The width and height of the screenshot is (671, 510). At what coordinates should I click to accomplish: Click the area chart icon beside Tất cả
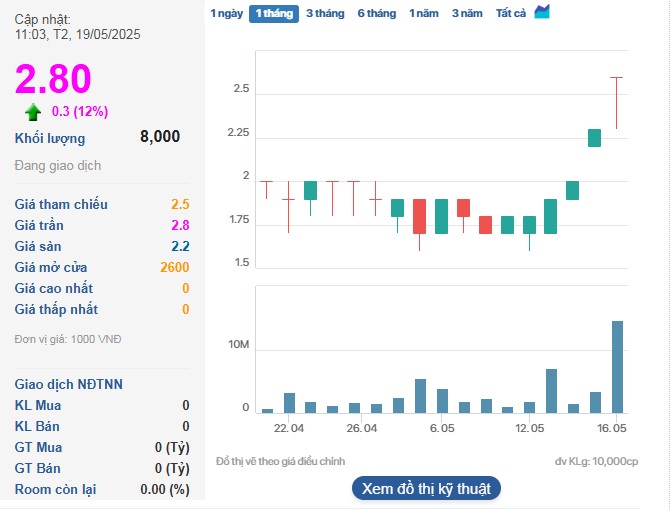542,12
